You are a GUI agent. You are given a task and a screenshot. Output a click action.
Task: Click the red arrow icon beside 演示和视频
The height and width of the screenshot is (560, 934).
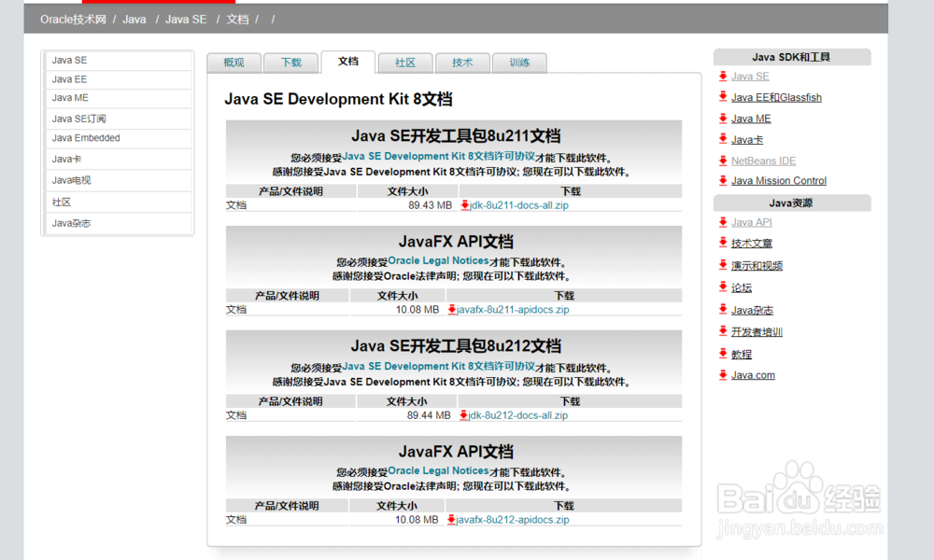[x=723, y=265]
